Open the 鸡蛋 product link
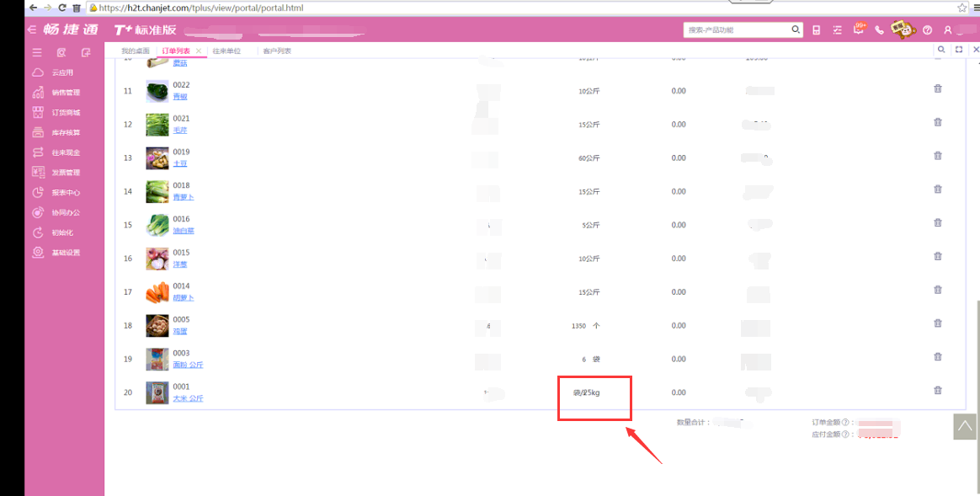The image size is (980, 496). pos(180,332)
